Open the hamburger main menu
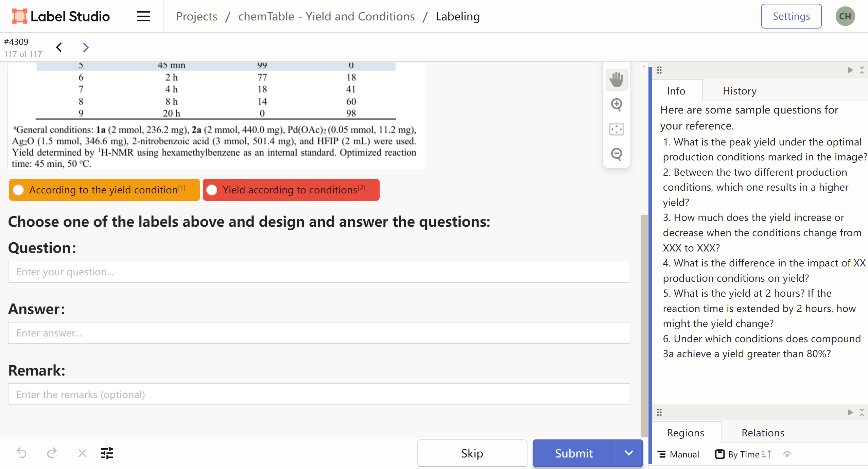 143,16
